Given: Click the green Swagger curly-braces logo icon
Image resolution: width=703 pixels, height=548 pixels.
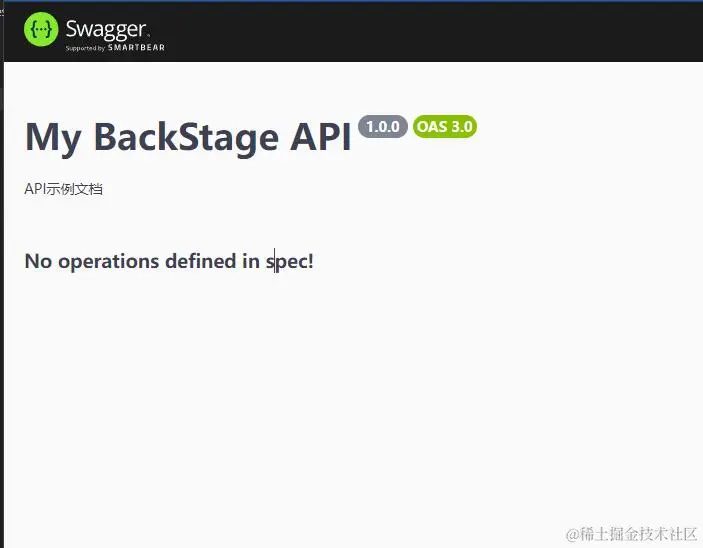Looking at the screenshot, I should tap(41, 30).
